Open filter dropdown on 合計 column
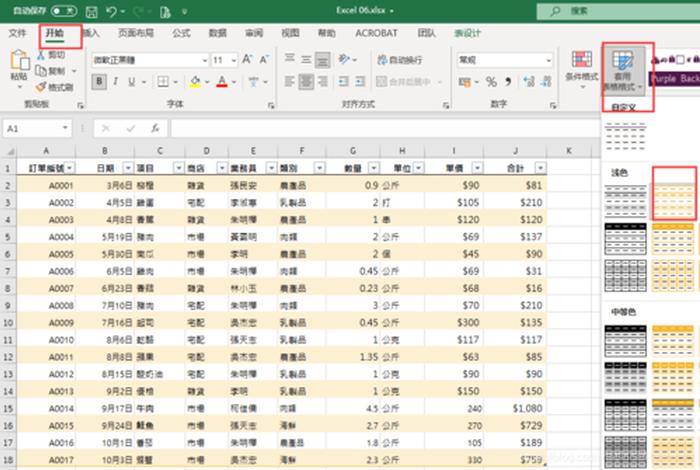This screenshot has width=700, height=470. 540,168
